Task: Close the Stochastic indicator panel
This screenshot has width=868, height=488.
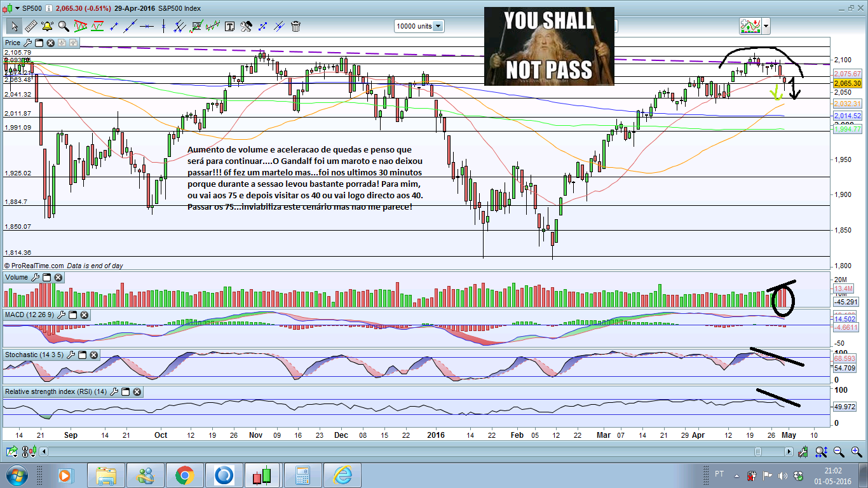Action: point(93,354)
